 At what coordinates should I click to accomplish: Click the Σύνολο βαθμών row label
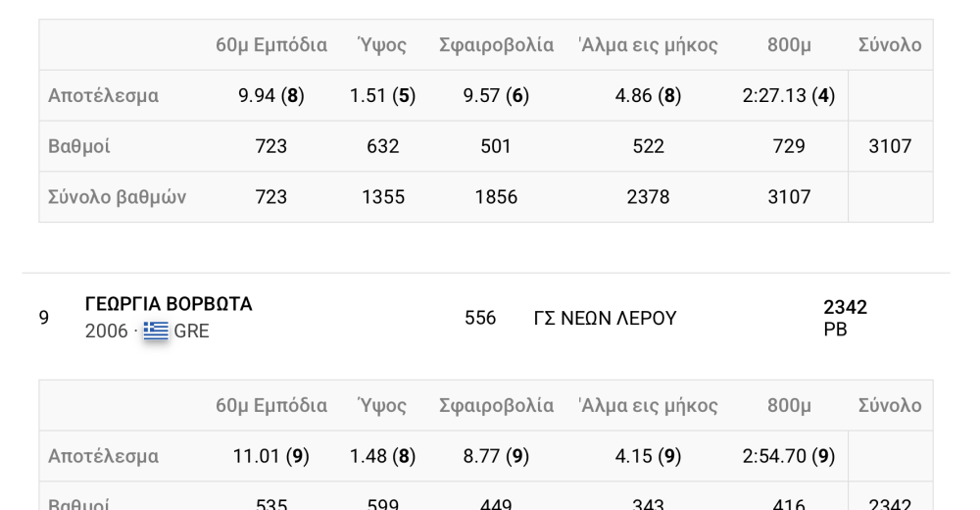pyautogui.click(x=117, y=197)
